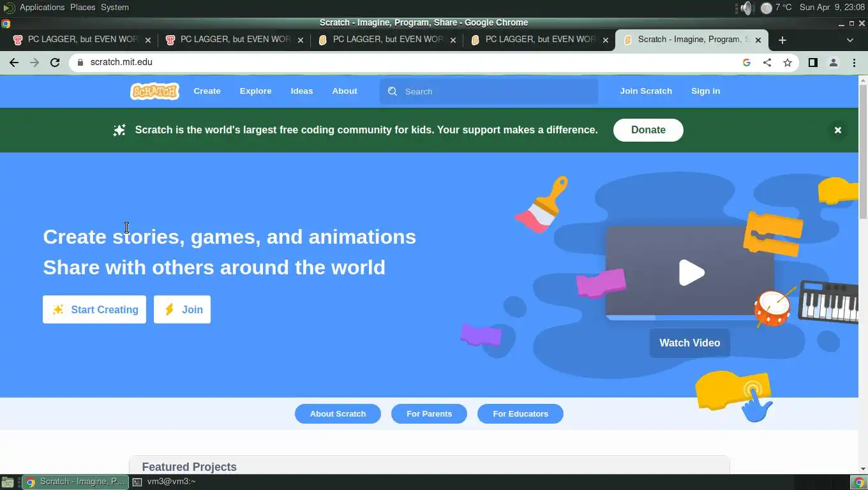Click the page vertical scrollbar thumb

[863, 151]
